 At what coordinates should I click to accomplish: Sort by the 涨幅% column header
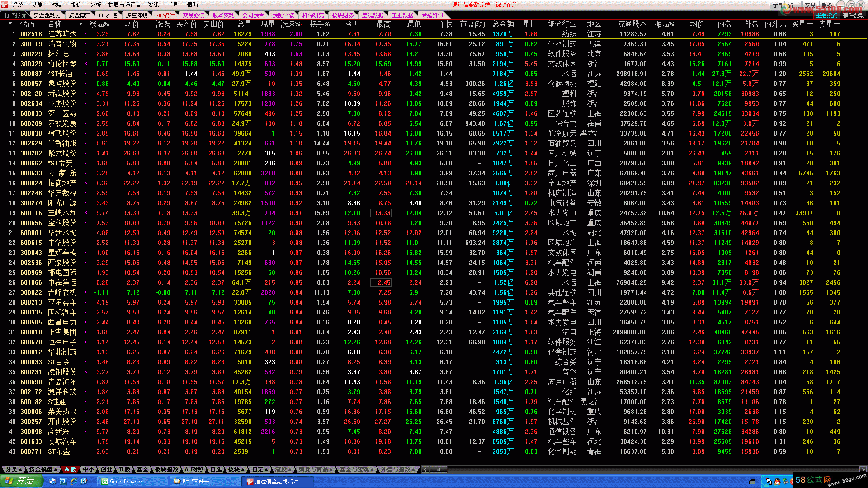99,24
